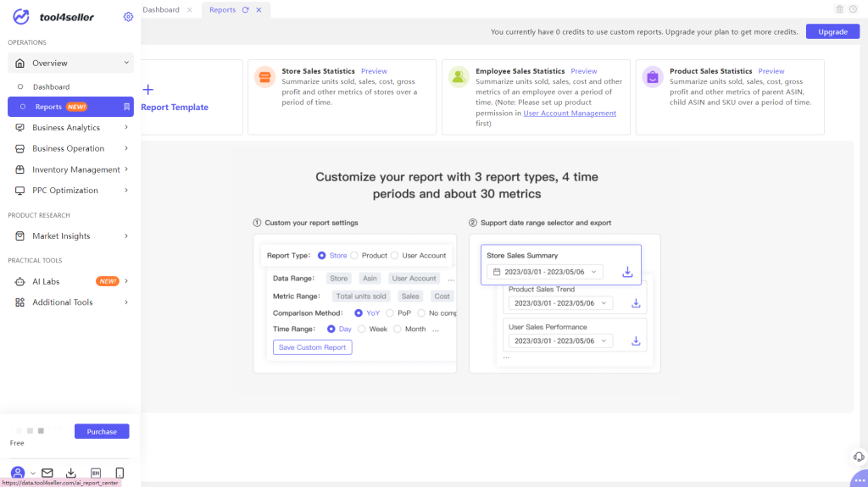Image resolution: width=868 pixels, height=487 pixels.
Task: Open the account avatar dropdown arrow
Action: click(33, 473)
